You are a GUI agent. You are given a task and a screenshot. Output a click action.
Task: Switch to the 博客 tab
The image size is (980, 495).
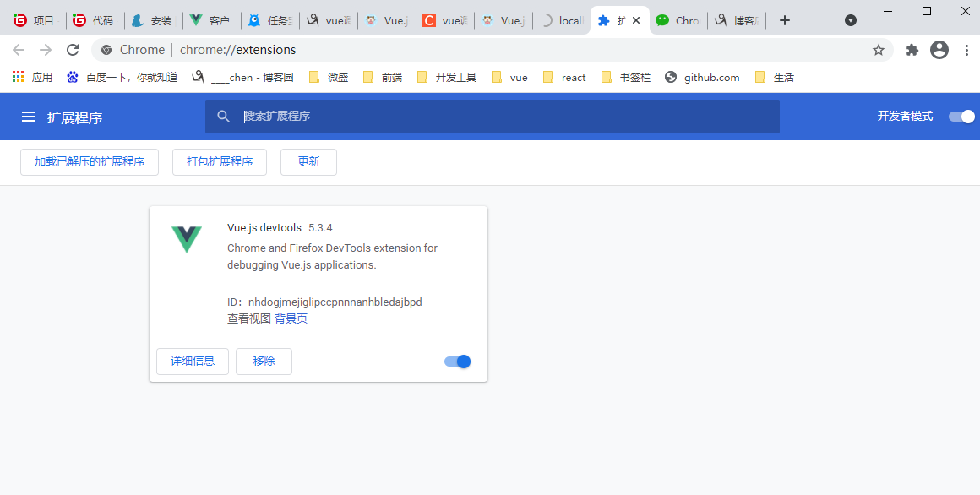pos(736,20)
